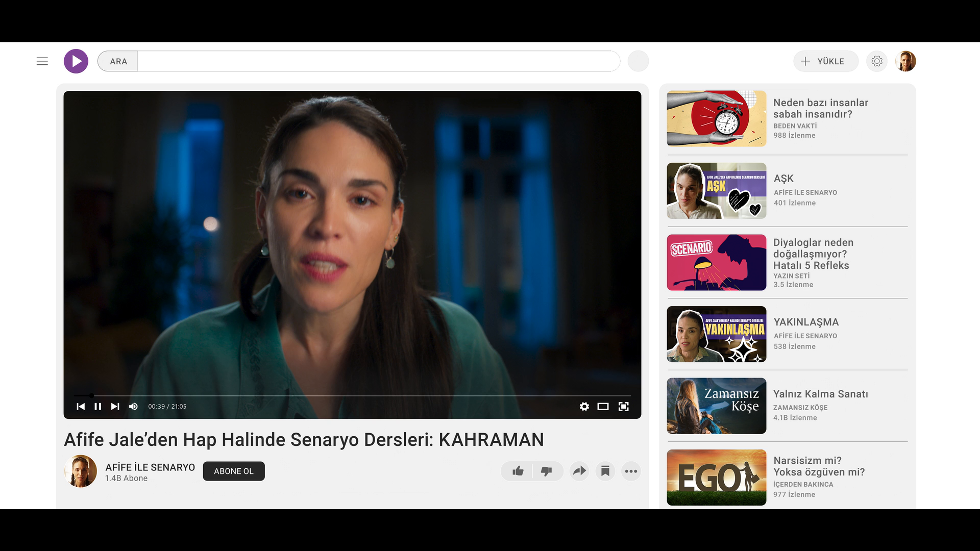The width and height of the screenshot is (980, 551).
Task: Pause the video
Action: pyautogui.click(x=98, y=407)
